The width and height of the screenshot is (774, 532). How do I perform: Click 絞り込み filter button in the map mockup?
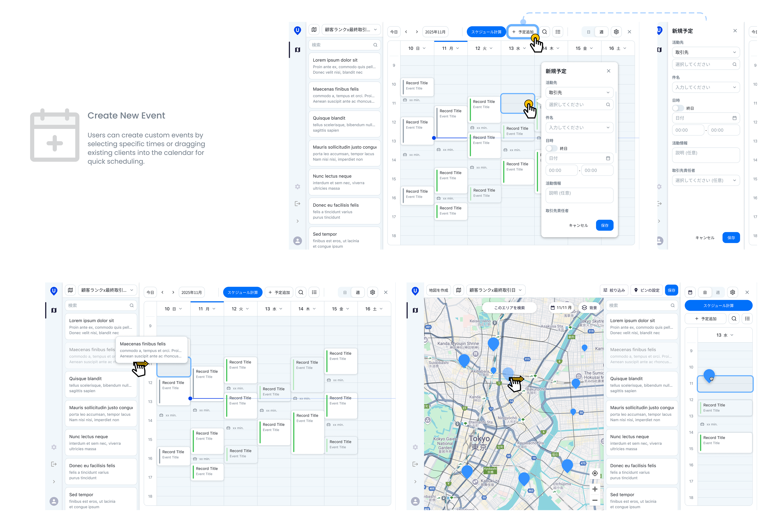click(614, 290)
